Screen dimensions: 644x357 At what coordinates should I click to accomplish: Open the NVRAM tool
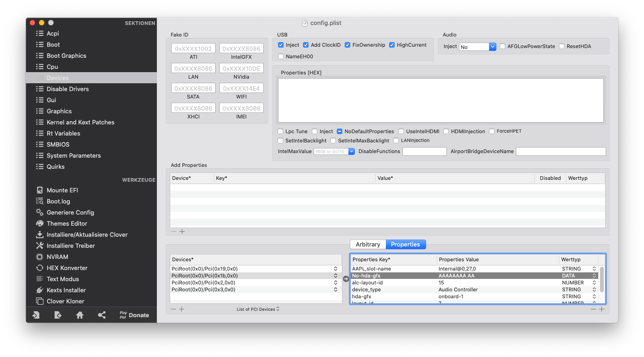coord(58,257)
